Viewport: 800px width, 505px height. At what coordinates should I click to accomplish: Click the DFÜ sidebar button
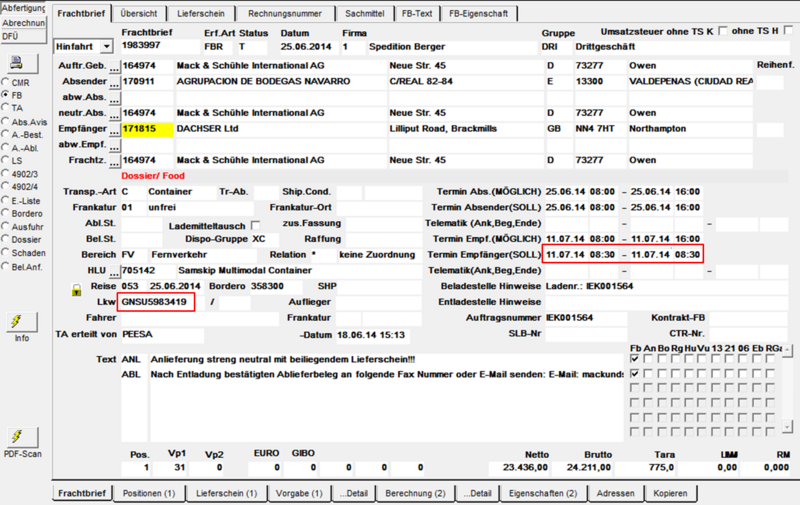click(23, 36)
